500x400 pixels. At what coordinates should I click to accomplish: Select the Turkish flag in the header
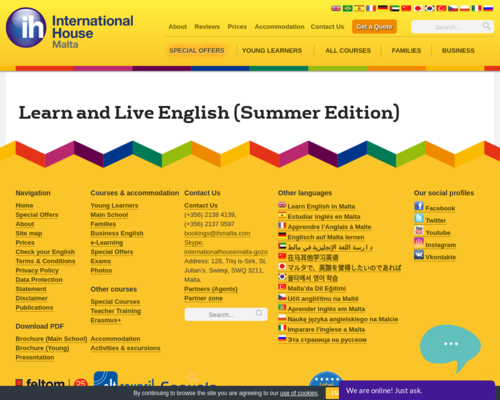pyautogui.click(x=441, y=8)
